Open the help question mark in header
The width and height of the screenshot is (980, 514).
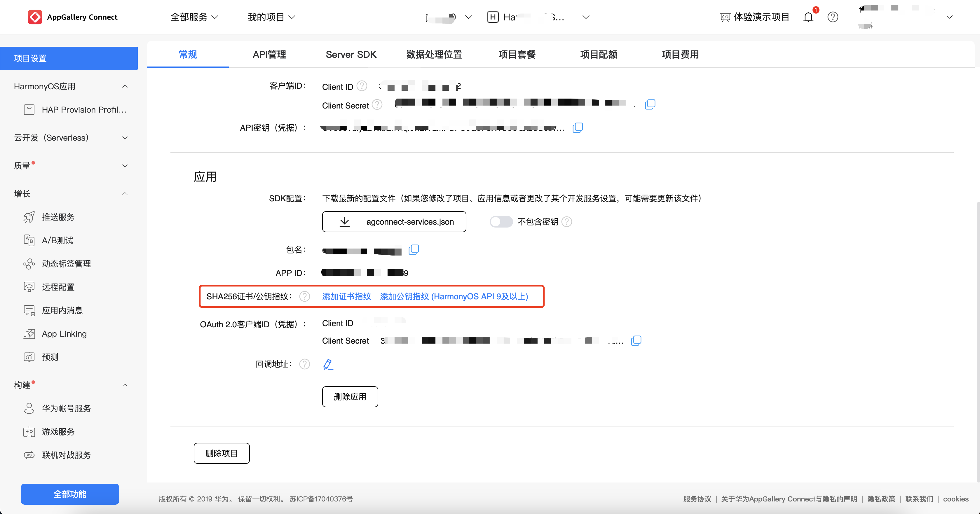[833, 17]
